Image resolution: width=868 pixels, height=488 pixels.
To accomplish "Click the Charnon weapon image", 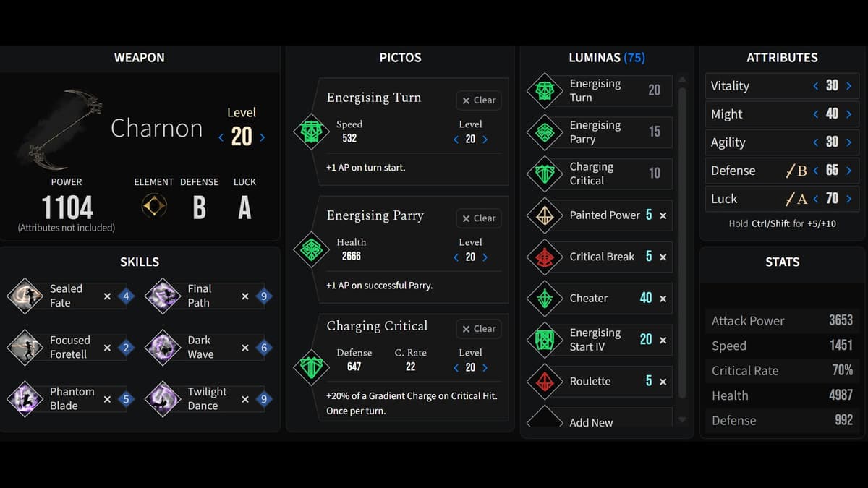I will [61, 128].
